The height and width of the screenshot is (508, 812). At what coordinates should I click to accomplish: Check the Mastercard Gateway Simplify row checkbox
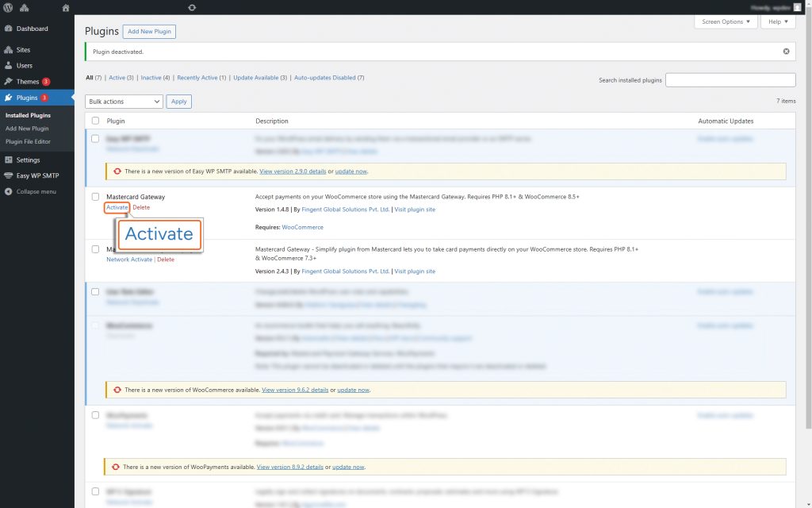click(x=95, y=249)
